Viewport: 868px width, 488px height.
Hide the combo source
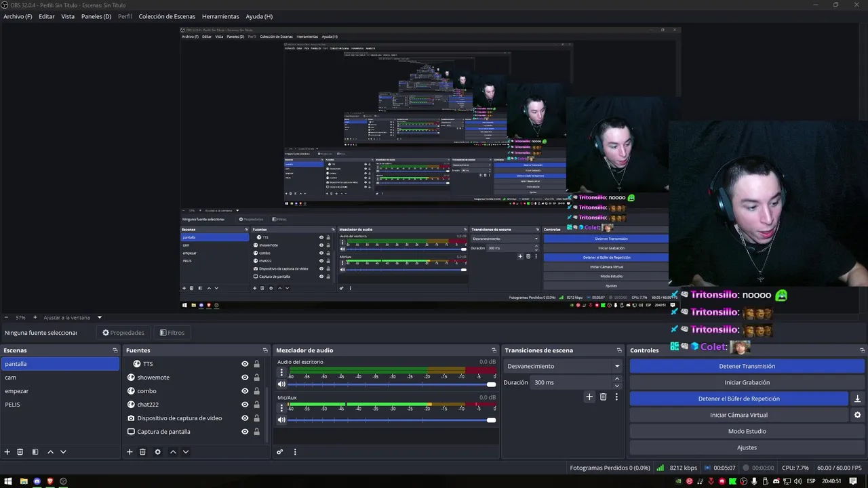245,391
